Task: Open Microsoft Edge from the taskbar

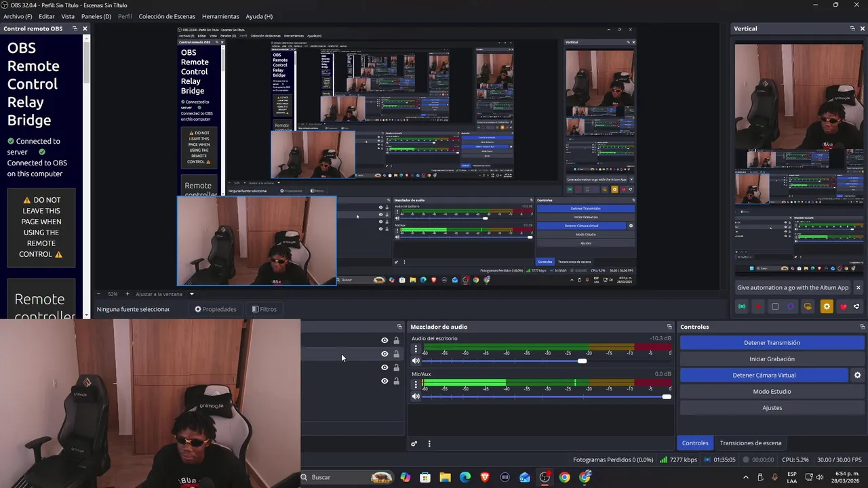Action: click(x=465, y=477)
